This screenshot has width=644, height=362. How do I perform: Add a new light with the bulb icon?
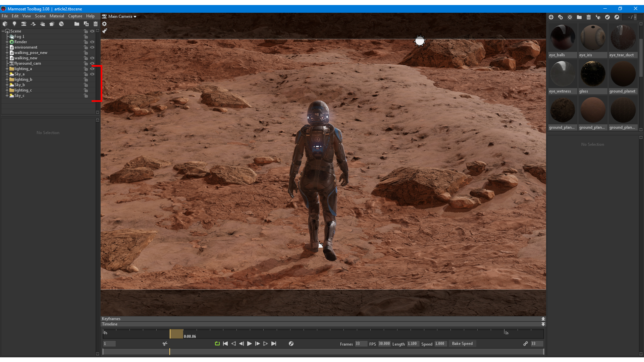(14, 24)
